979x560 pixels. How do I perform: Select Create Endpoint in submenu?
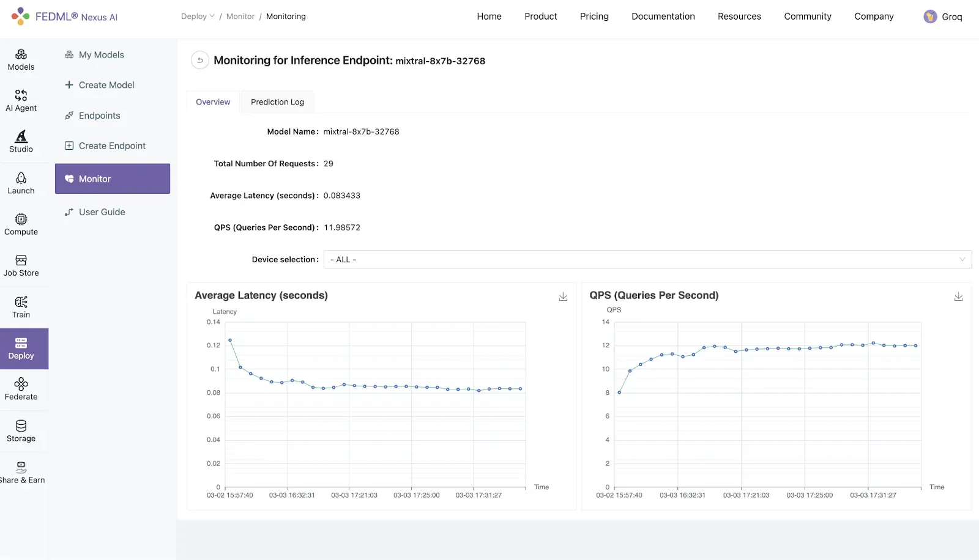point(113,146)
